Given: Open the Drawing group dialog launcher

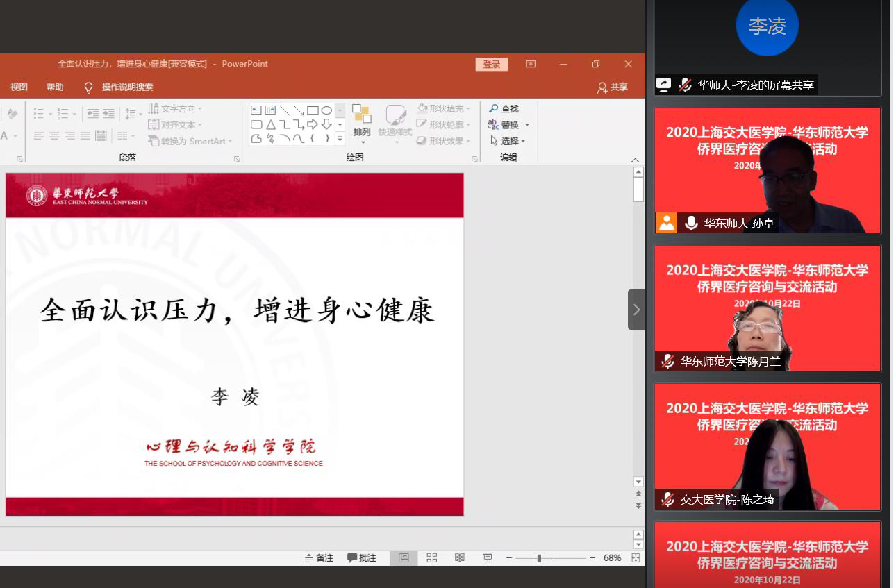Looking at the screenshot, I should click(x=475, y=159).
